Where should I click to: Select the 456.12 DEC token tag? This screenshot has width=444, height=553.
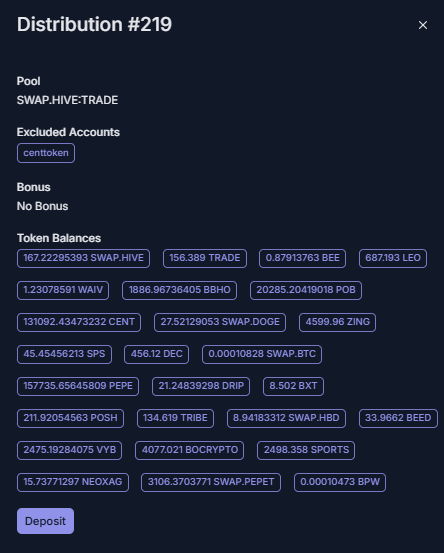[x=156, y=354]
